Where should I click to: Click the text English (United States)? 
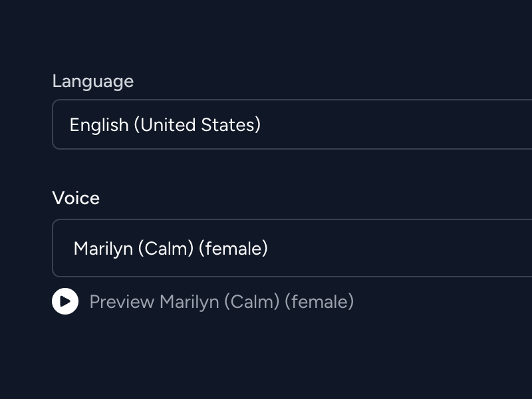click(x=165, y=125)
